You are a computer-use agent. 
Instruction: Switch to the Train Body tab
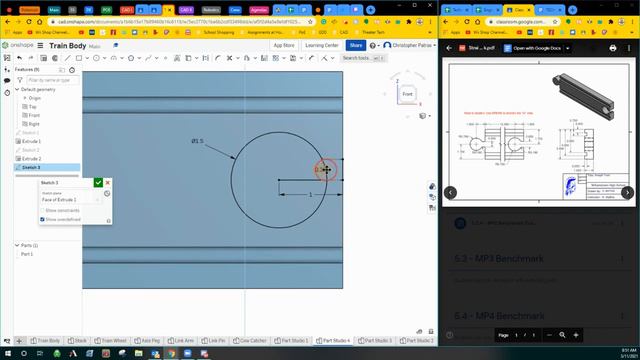pyautogui.click(x=45, y=340)
